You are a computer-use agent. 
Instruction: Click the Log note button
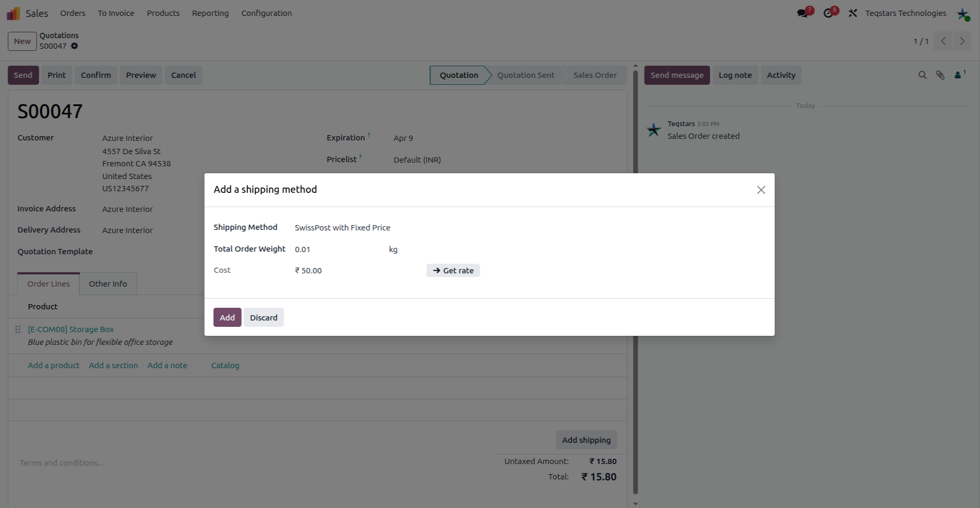coord(735,75)
